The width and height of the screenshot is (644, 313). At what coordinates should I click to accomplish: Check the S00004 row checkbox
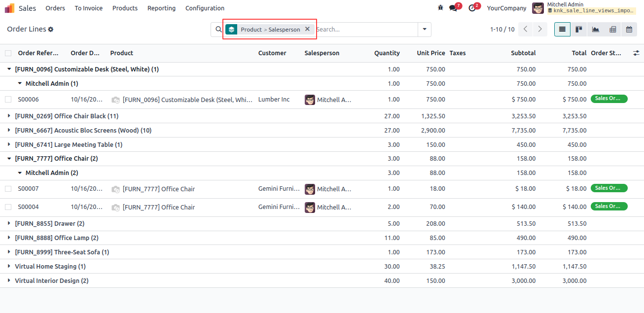tap(8, 207)
